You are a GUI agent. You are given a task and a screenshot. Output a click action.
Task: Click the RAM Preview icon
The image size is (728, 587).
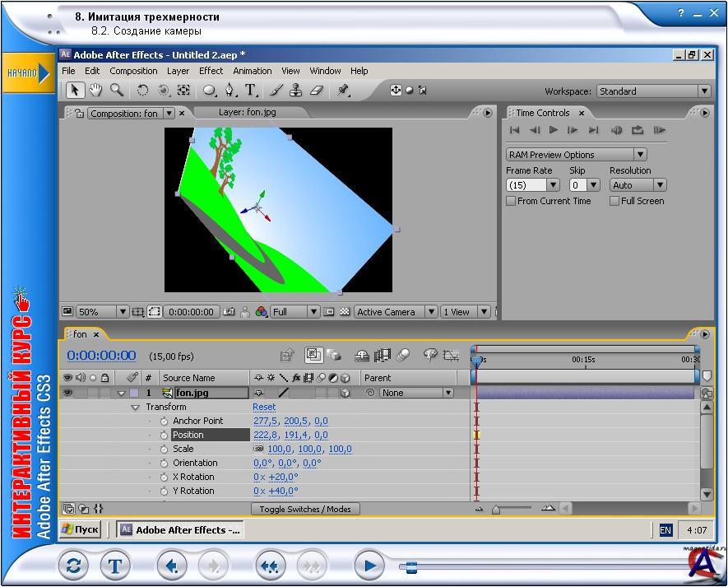(659, 130)
